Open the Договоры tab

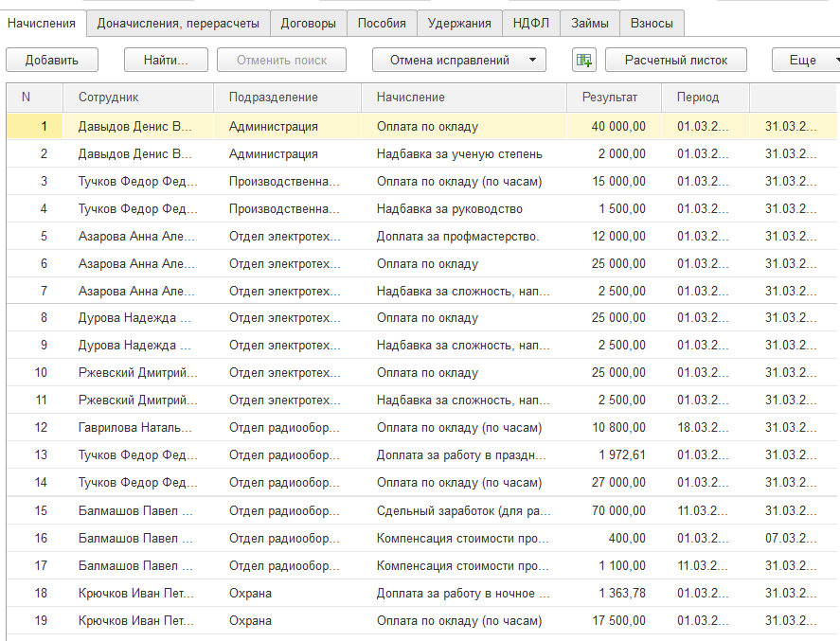[309, 24]
